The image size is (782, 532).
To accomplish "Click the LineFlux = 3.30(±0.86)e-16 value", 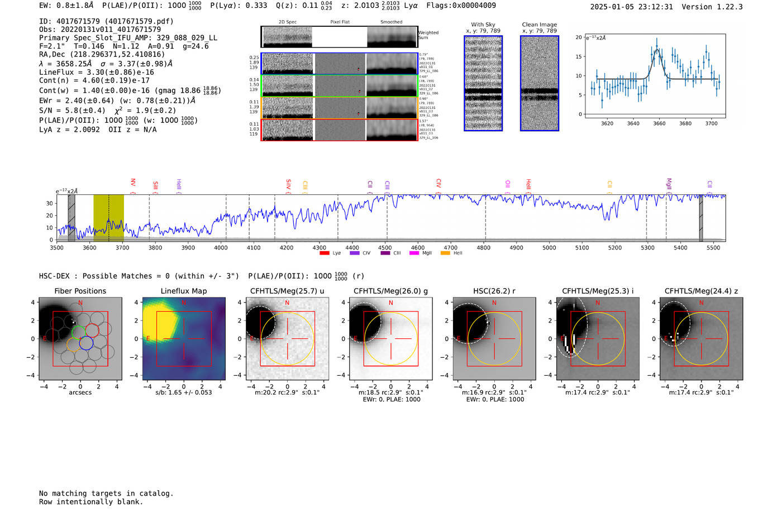I will pos(97,72).
